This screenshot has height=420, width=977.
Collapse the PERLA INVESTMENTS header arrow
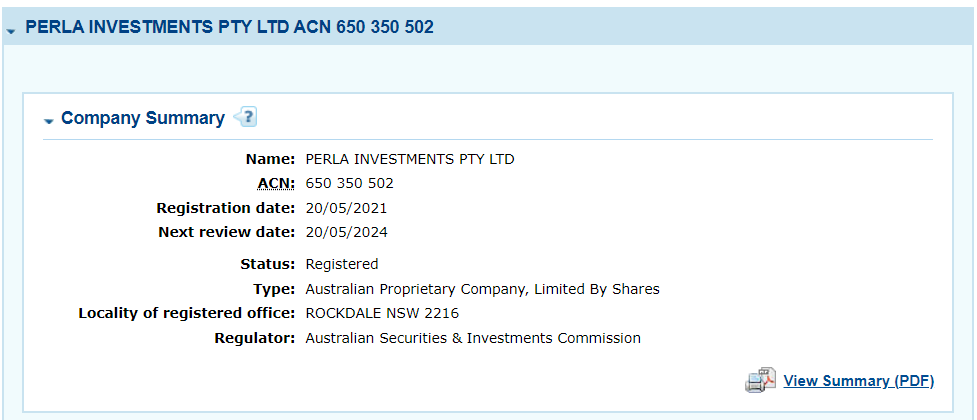click(11, 31)
